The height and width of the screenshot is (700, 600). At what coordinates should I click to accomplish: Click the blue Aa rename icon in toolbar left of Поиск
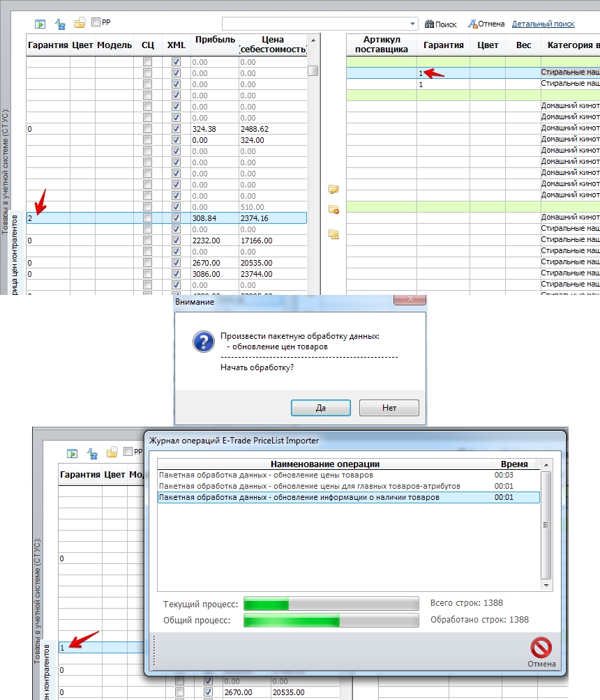(60, 24)
